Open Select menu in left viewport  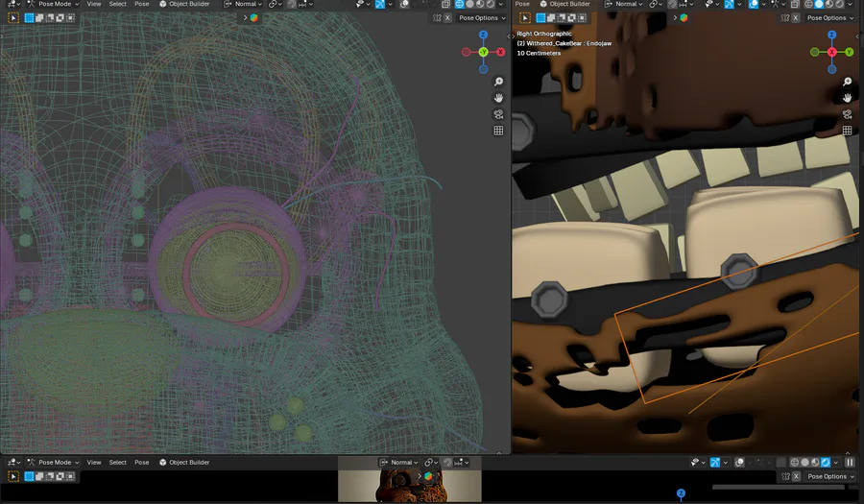click(118, 4)
